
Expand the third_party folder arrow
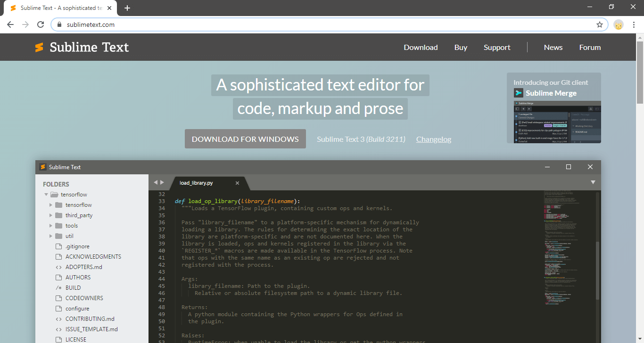click(51, 215)
